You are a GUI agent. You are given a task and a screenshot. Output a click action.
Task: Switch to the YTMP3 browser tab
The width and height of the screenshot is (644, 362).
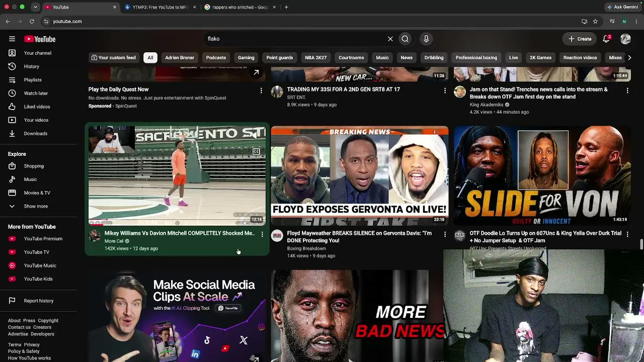(x=159, y=7)
